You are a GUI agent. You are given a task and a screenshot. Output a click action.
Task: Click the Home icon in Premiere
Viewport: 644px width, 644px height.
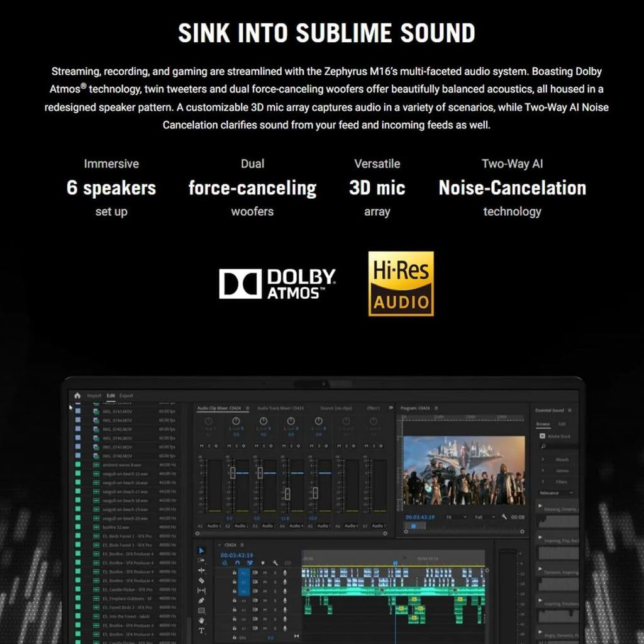77,396
